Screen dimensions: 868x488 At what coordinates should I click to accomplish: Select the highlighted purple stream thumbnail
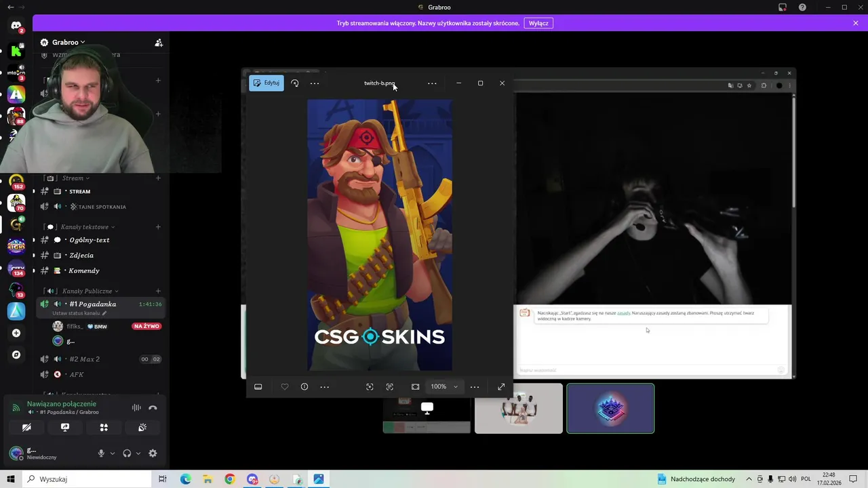click(x=610, y=408)
